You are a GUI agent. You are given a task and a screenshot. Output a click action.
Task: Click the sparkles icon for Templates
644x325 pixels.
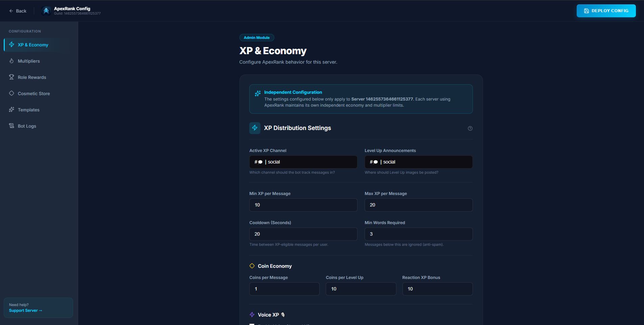11,110
